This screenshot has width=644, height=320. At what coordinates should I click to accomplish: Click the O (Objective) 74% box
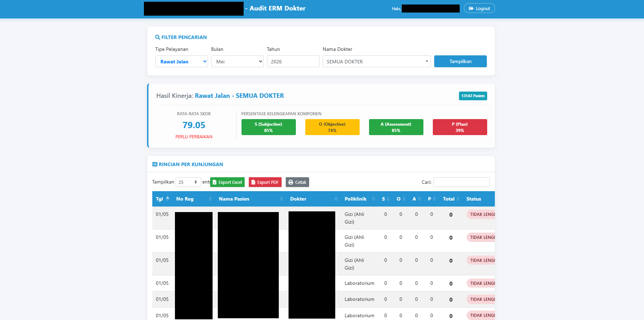[x=332, y=127]
